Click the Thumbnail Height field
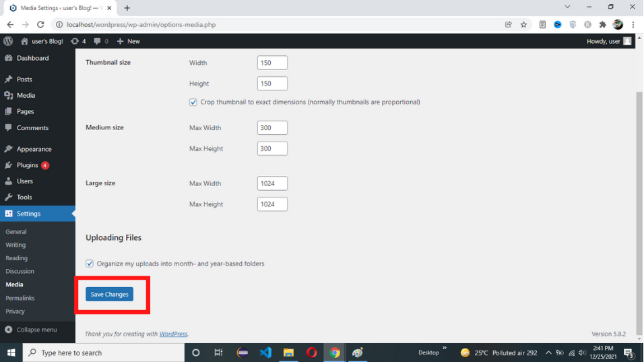This screenshot has width=644, height=362. pos(272,84)
